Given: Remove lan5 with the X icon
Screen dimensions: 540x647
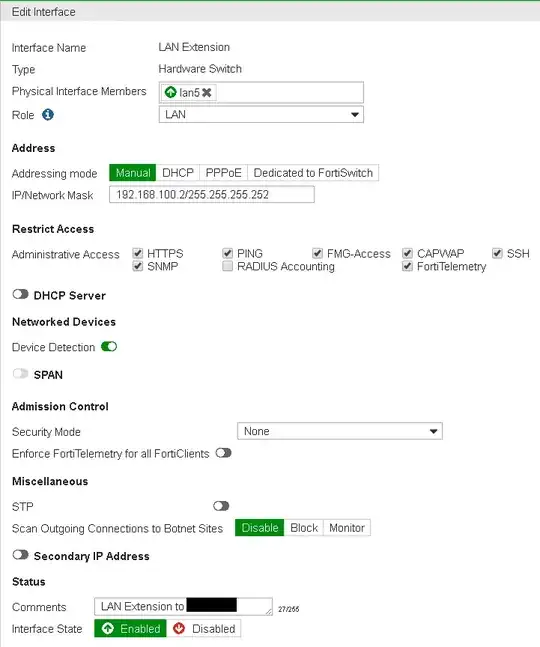Looking at the screenshot, I should click(207, 92).
